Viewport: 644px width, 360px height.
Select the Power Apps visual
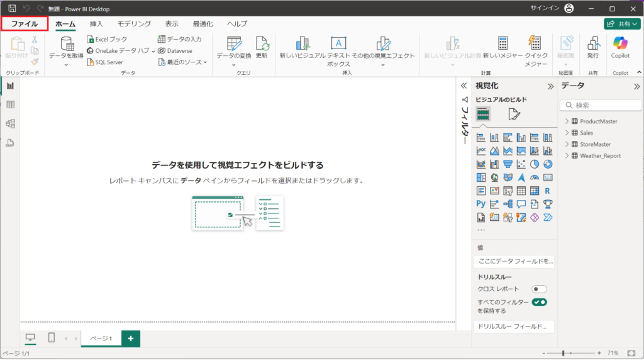click(535, 217)
